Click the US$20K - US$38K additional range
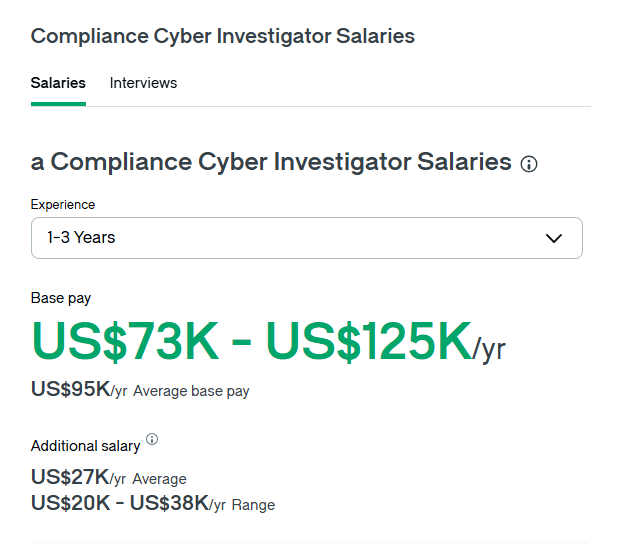This screenshot has width=617, height=544. coord(119,503)
